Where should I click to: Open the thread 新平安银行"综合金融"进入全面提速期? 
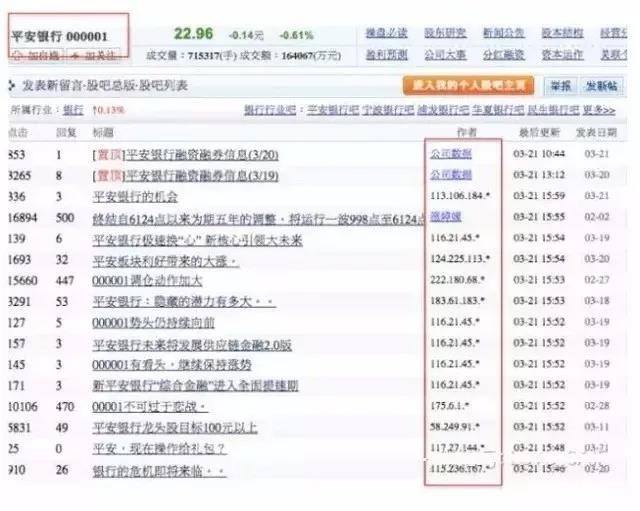pyautogui.click(x=196, y=386)
